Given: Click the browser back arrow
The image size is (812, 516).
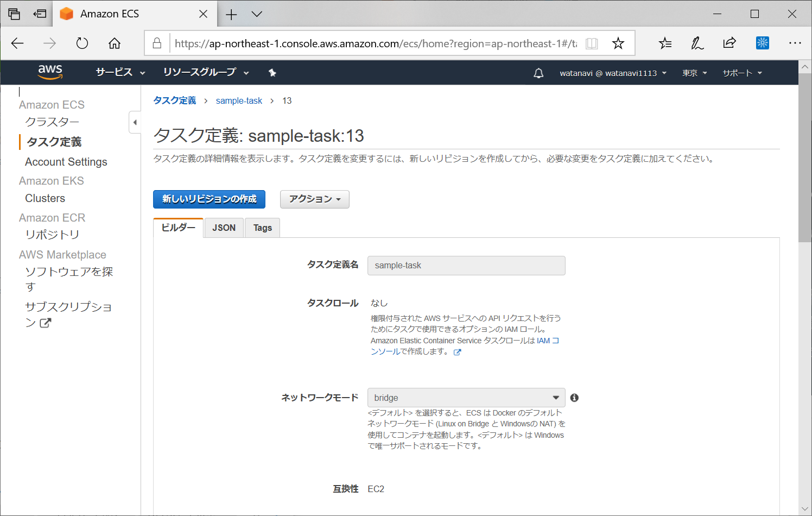Looking at the screenshot, I should coord(17,43).
